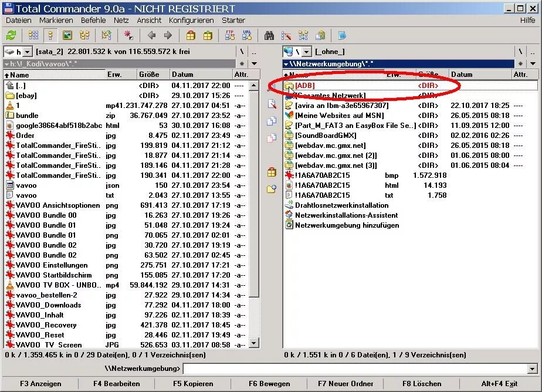Open the right panel network drive dropdown
The image size is (542, 392).
[x=307, y=52]
